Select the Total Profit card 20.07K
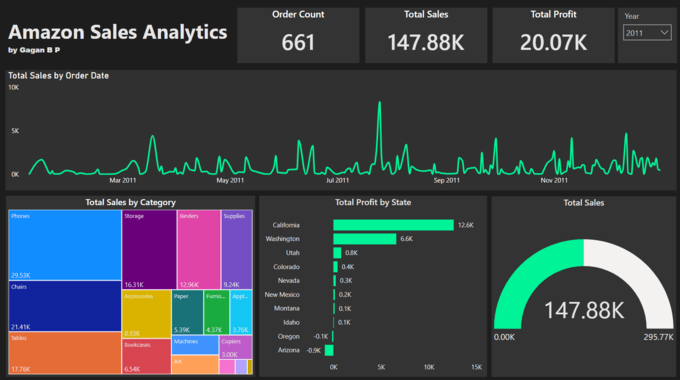Viewport: 680px width, 380px height. point(553,35)
